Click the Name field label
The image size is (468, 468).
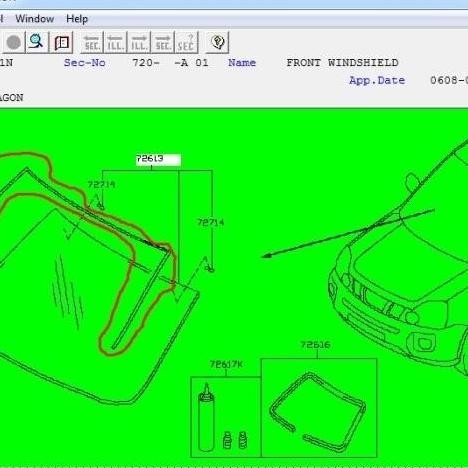(242, 63)
